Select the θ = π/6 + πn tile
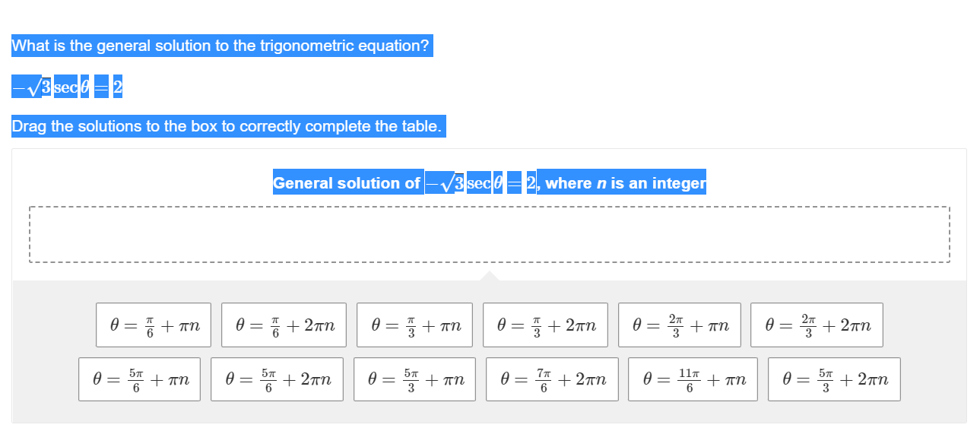Viewport: 980px width, 431px height. (x=156, y=325)
